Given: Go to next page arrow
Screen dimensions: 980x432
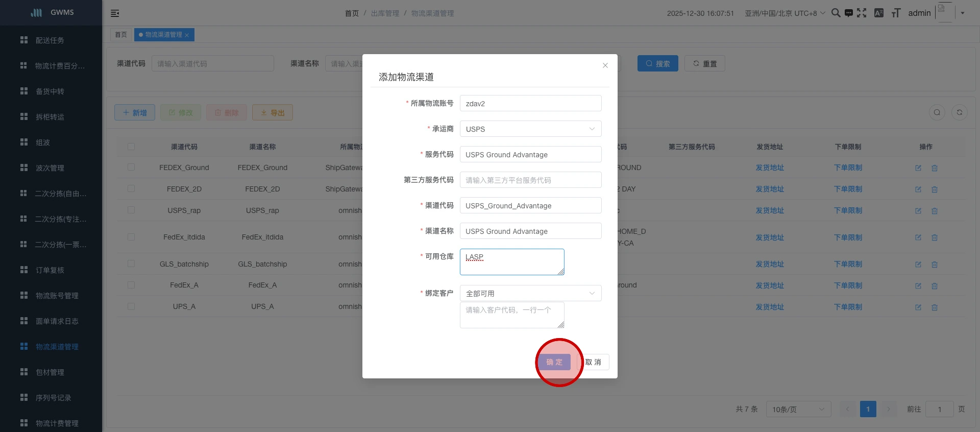Looking at the screenshot, I should pos(888,409).
